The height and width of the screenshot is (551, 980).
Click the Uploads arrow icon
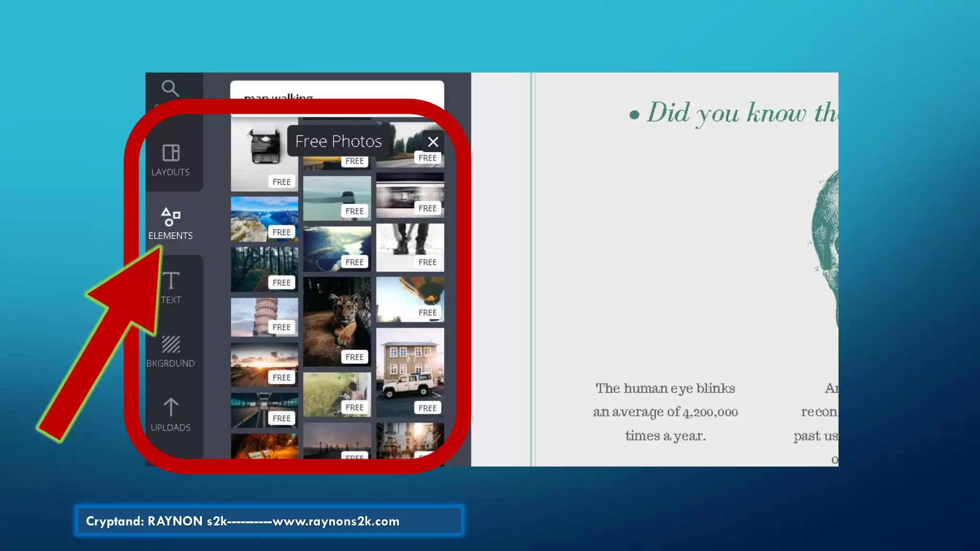tap(171, 408)
